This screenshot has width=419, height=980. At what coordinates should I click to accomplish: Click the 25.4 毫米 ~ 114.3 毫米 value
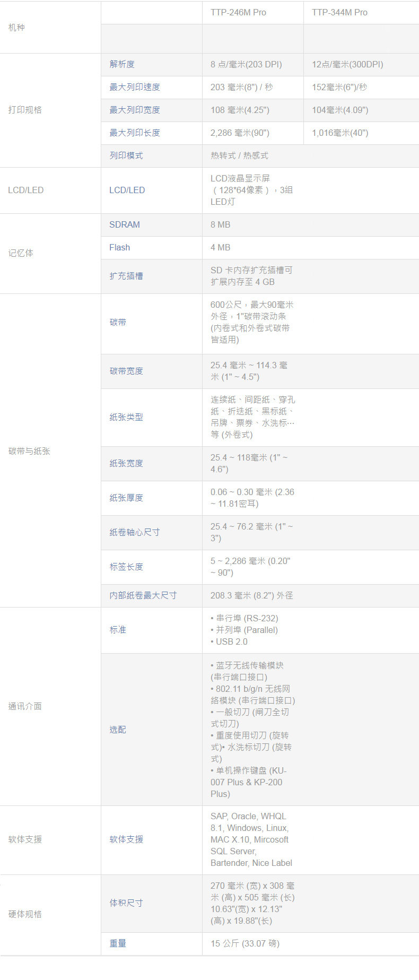click(x=249, y=371)
